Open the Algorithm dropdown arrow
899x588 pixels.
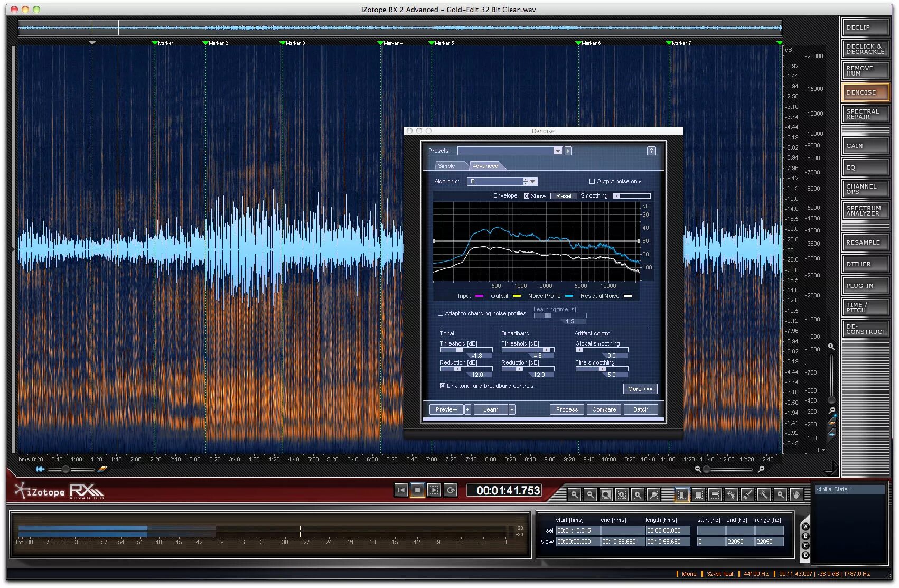(x=533, y=181)
